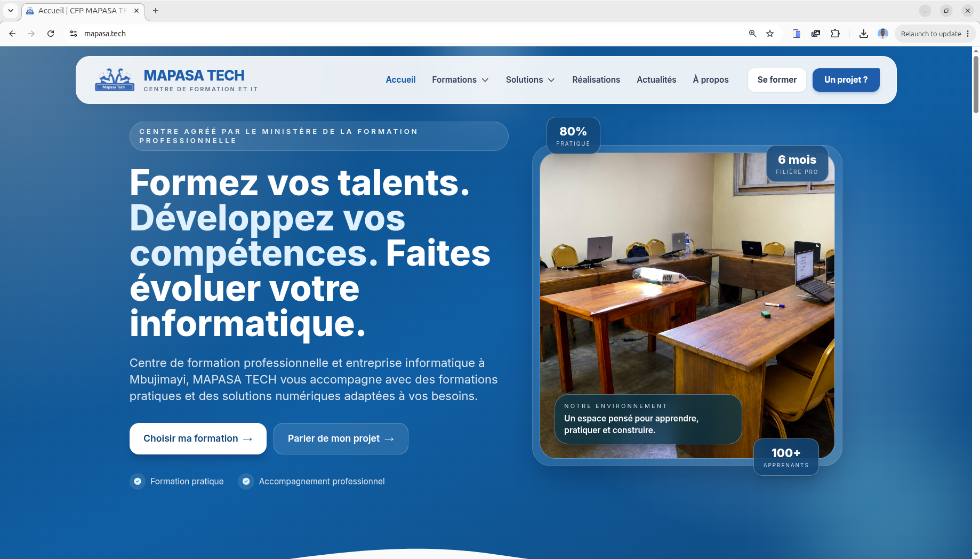
Task: Click the browser forward arrow
Action: (x=31, y=34)
